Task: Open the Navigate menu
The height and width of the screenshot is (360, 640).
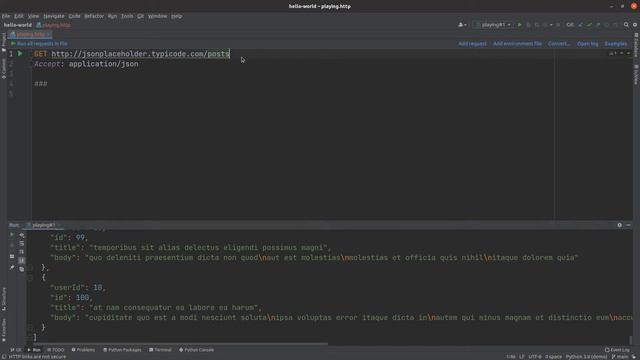Action: click(x=54, y=16)
